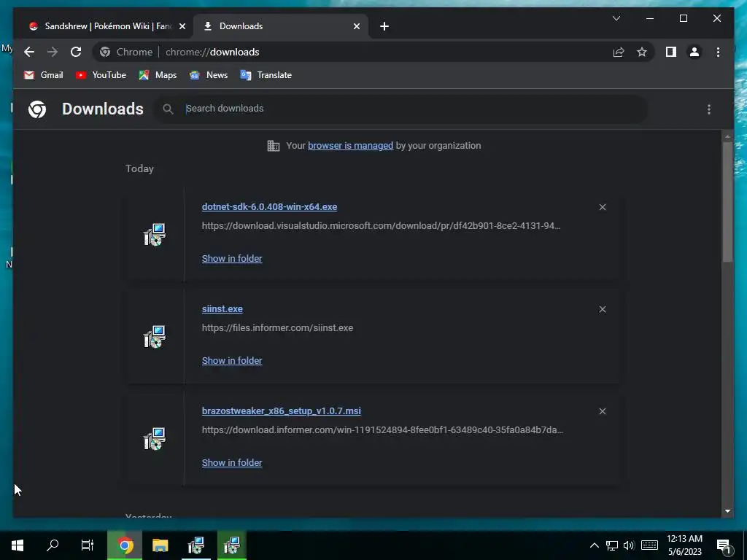Click the Chrome logo beside the Downloads title
This screenshot has height=560, width=747.
tap(37, 109)
